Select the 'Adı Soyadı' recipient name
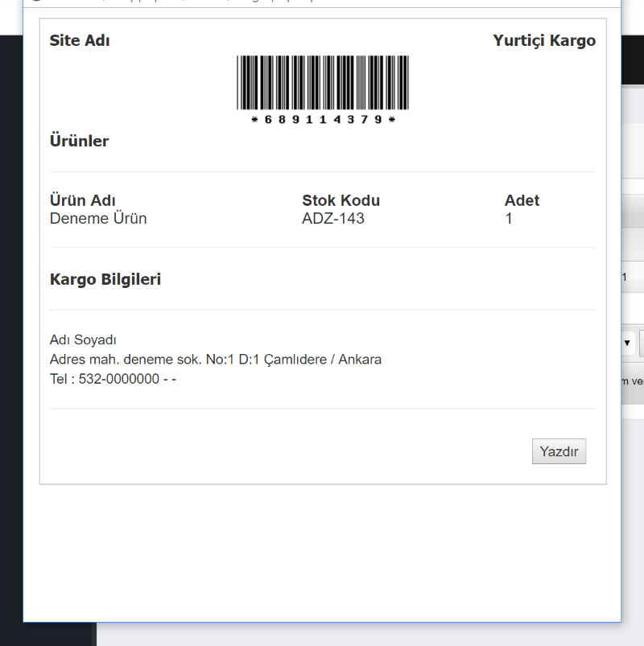 83,339
